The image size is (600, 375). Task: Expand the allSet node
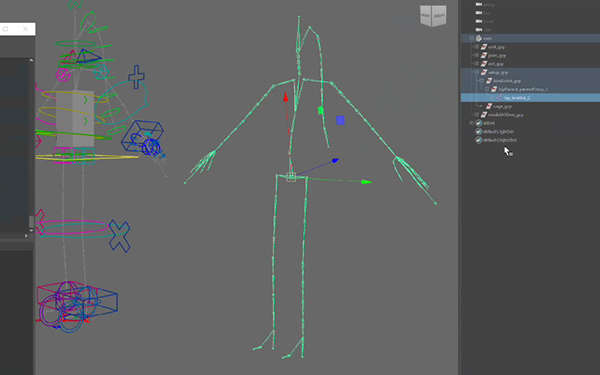[471, 123]
